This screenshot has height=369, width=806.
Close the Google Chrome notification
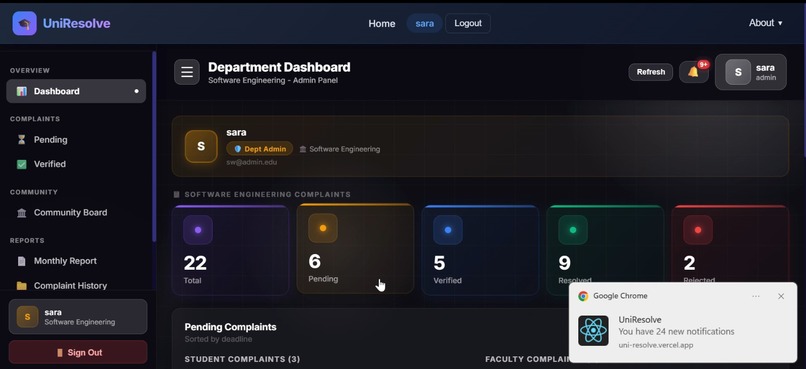coord(781,296)
